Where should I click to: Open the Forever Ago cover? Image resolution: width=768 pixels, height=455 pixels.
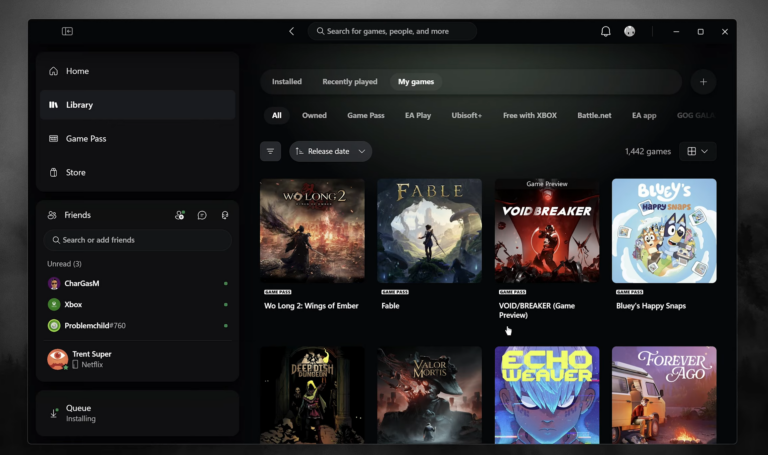(664, 395)
